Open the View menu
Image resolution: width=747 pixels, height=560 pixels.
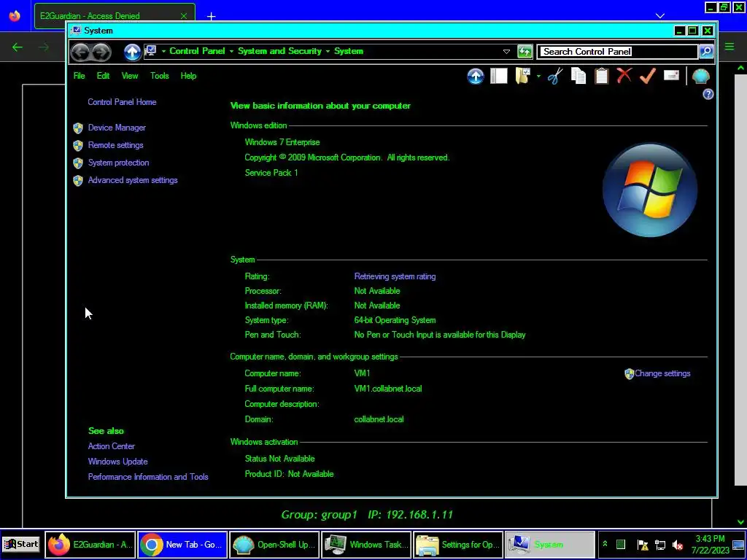[130, 76]
